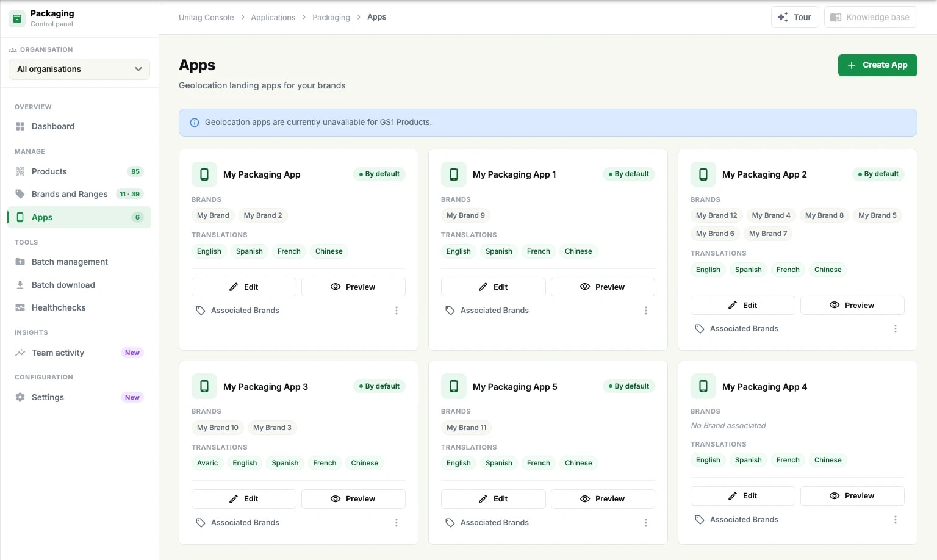
Task: Expand the All organisations dropdown
Action: coord(79,69)
